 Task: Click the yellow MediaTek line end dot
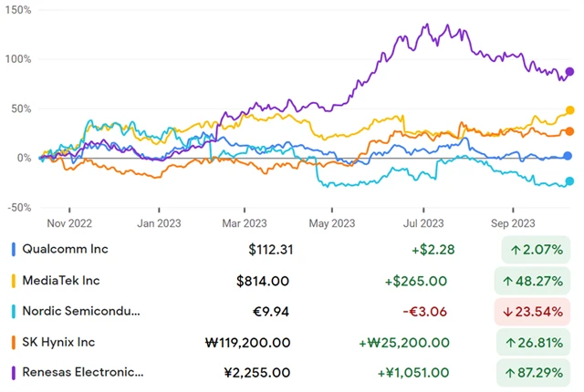coord(570,110)
